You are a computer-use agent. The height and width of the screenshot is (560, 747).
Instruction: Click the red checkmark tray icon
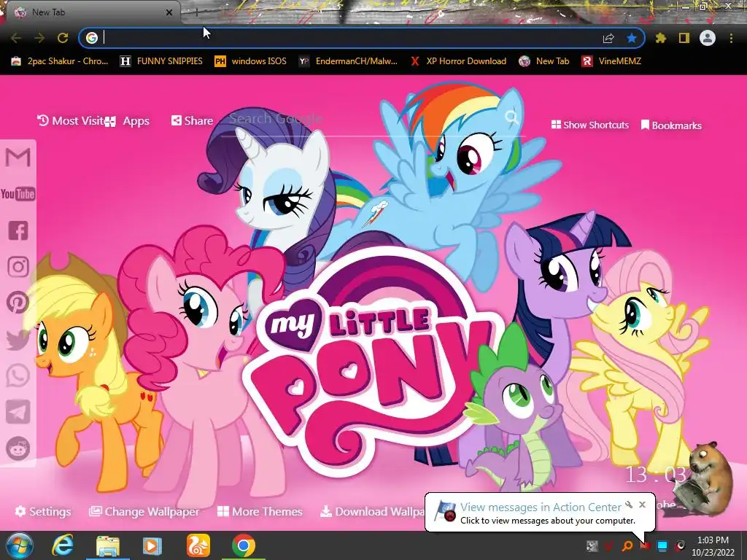tap(609, 545)
